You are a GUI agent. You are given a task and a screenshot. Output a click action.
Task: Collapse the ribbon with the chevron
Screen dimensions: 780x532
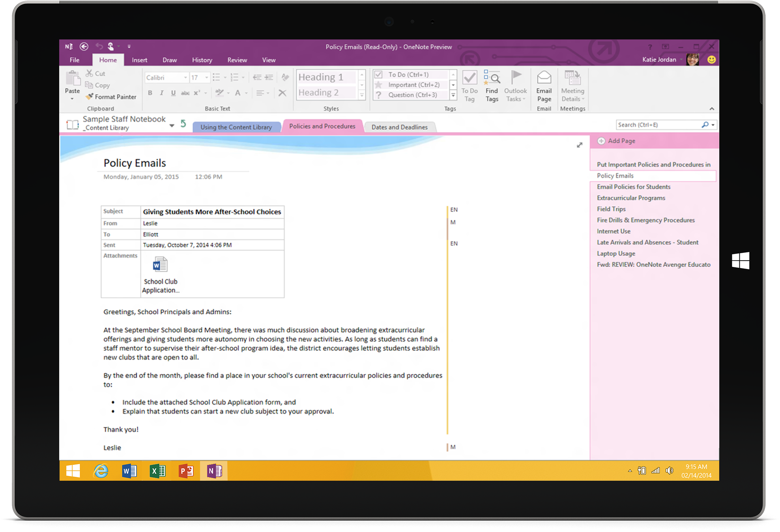(712, 109)
